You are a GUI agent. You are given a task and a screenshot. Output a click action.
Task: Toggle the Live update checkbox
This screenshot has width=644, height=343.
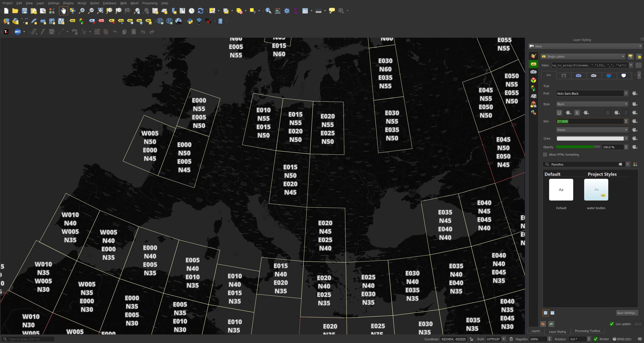tap(611, 324)
